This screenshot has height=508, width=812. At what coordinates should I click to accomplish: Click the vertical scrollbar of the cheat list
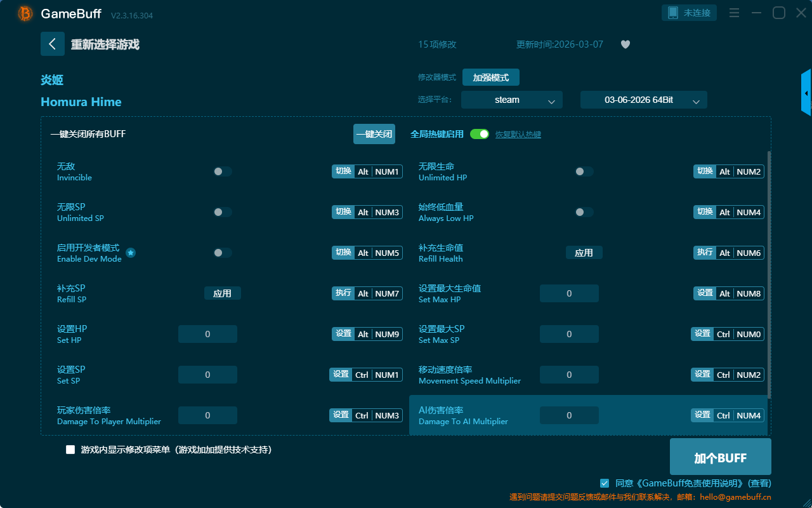click(769, 273)
